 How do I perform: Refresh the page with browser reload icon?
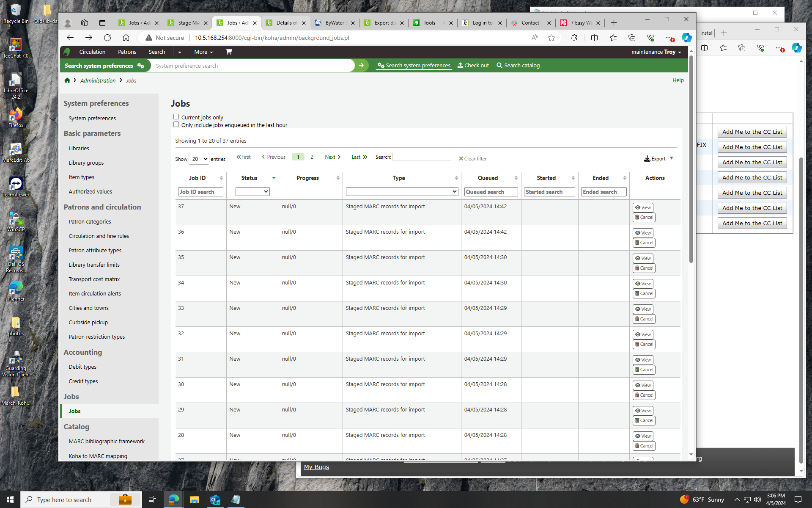point(107,38)
